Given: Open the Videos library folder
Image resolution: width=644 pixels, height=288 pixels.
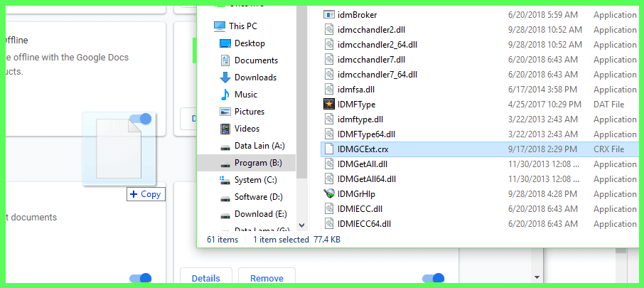Looking at the screenshot, I should (x=247, y=129).
